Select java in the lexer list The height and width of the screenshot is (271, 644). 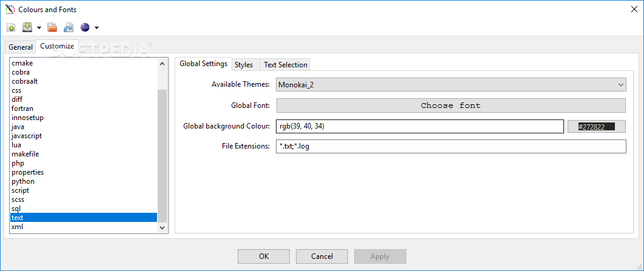(x=83, y=127)
